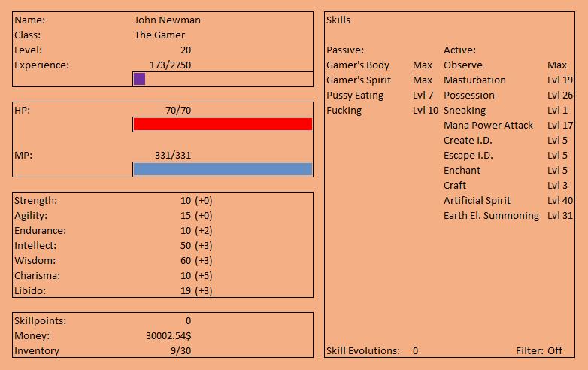Click Mana Power Attack's 'Lvl 17'
Screen dimensions: 588x370
point(560,125)
